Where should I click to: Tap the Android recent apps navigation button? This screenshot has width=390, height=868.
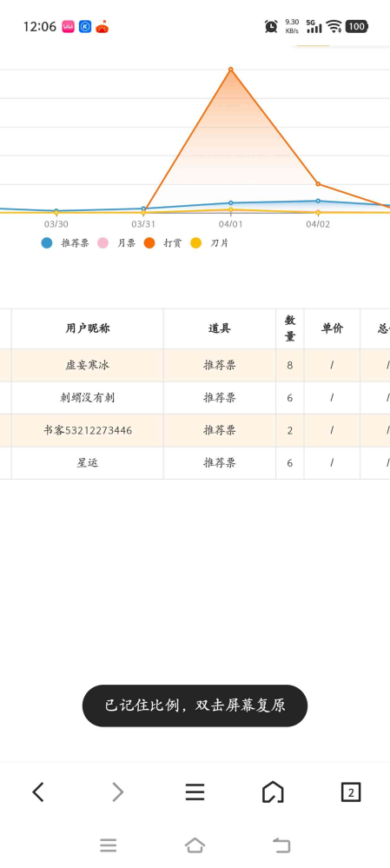point(109,845)
